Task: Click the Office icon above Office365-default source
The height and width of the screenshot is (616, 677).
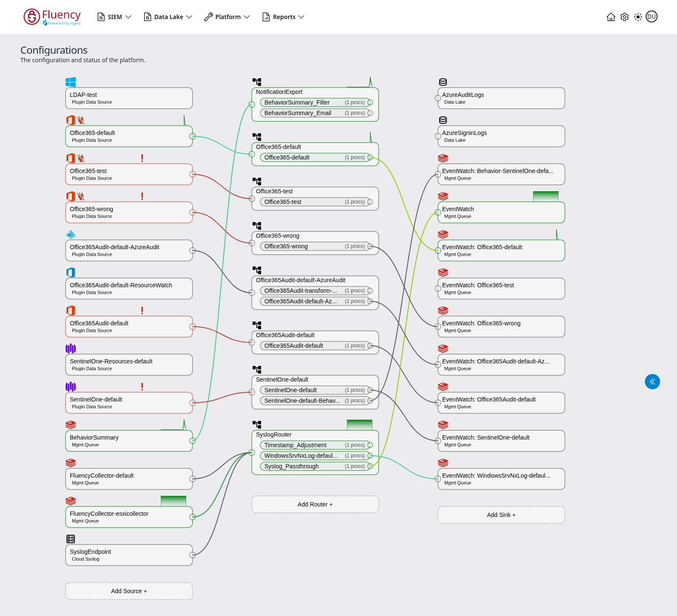Action: 71,120
